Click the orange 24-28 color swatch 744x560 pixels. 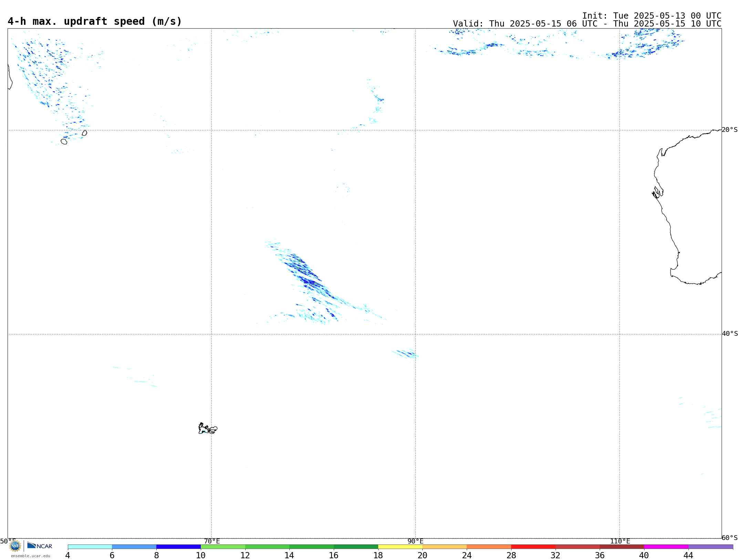point(489,547)
